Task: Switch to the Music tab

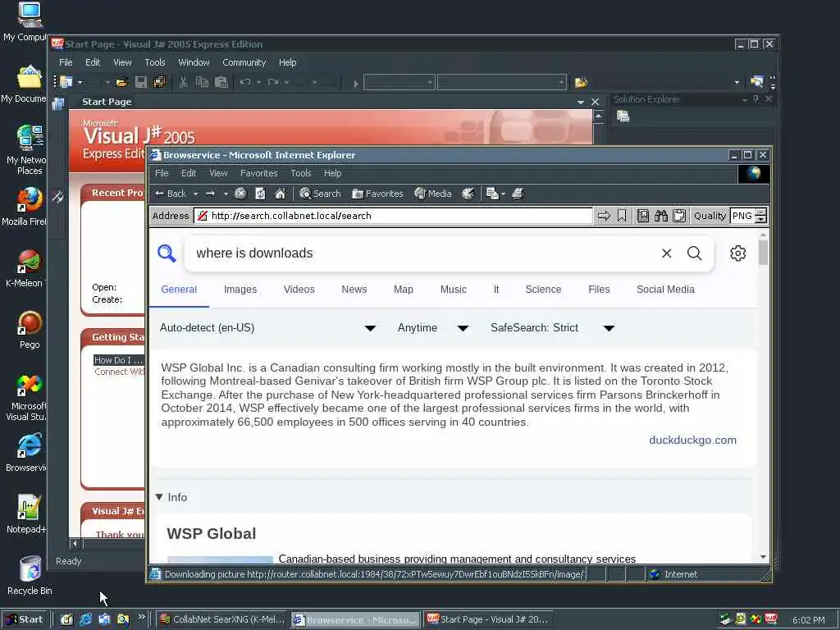Action: click(x=453, y=290)
